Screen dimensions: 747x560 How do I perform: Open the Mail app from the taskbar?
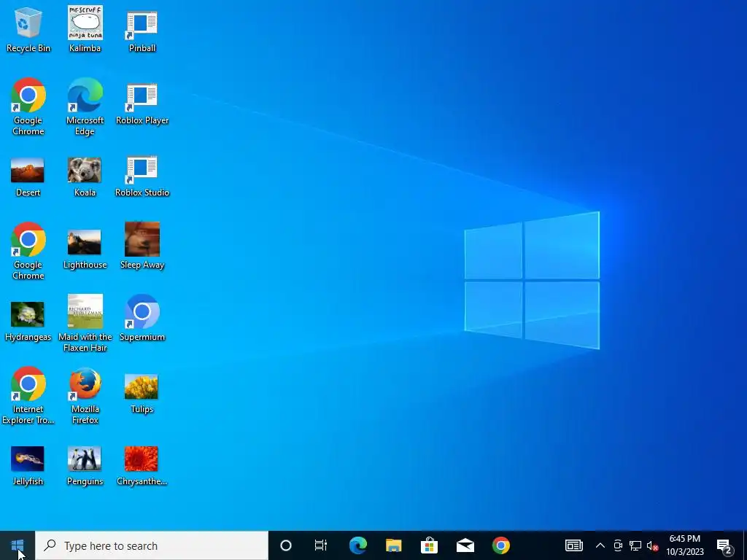[465, 545]
